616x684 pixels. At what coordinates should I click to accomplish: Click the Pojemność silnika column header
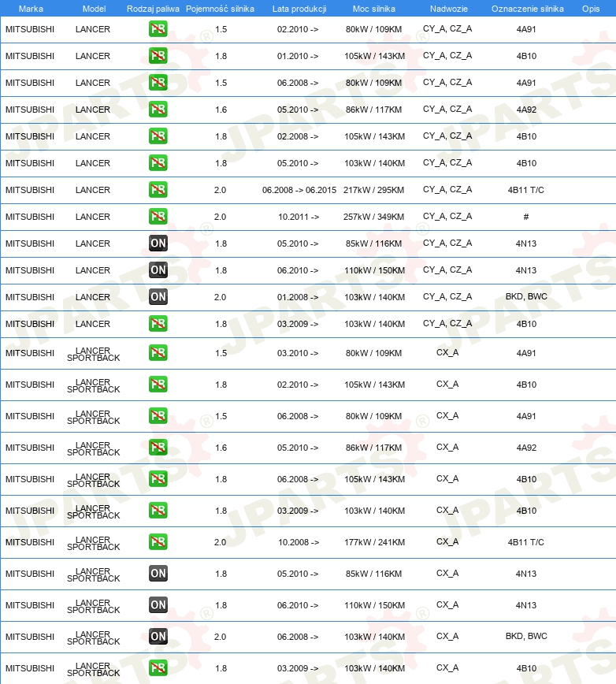coord(220,9)
